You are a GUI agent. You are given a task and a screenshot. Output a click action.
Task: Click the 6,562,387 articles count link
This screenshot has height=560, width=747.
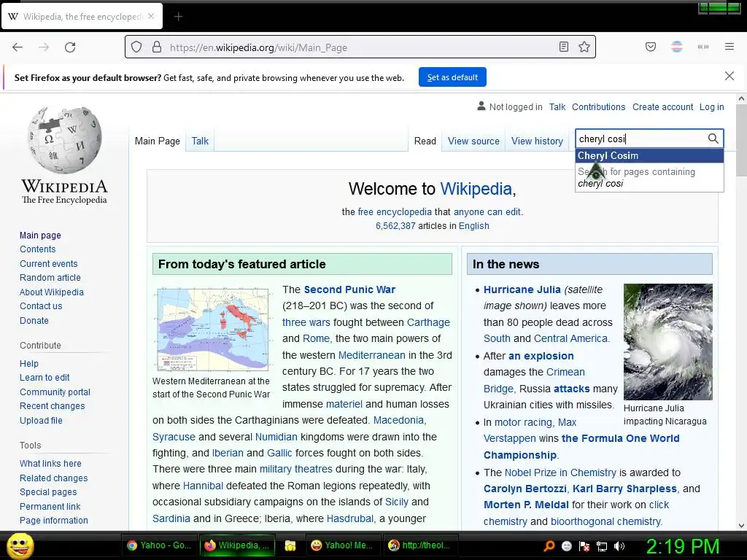[395, 226]
